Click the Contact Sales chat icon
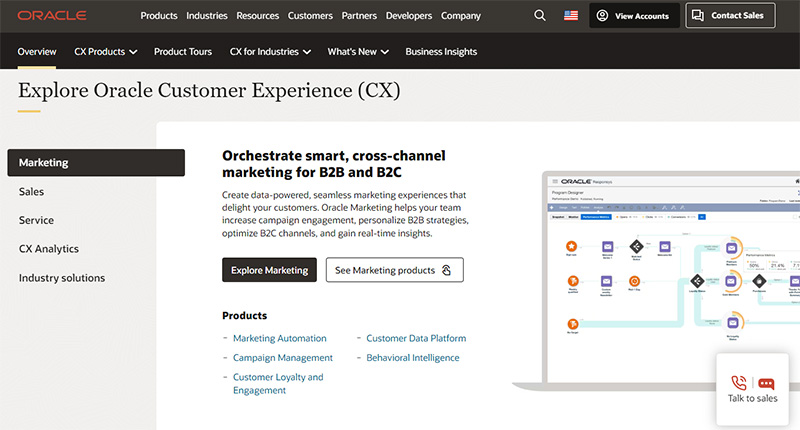This screenshot has width=800, height=430. tap(697, 16)
